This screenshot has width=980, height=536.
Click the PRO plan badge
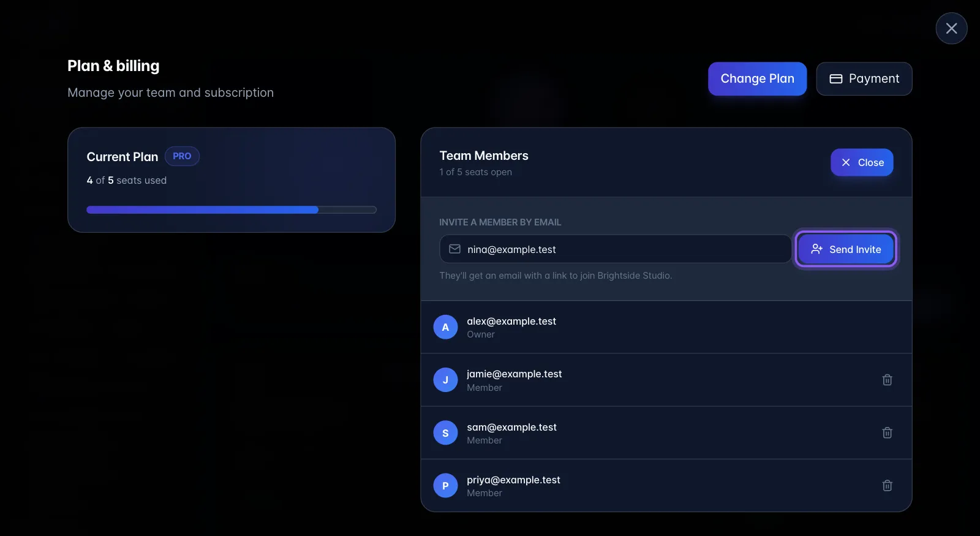(182, 156)
